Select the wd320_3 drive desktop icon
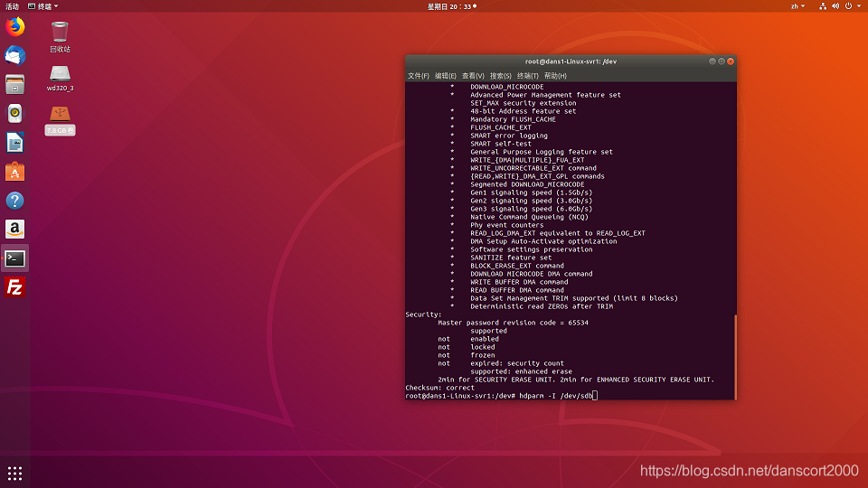Viewport: 868px width, 488px height. coord(60,78)
